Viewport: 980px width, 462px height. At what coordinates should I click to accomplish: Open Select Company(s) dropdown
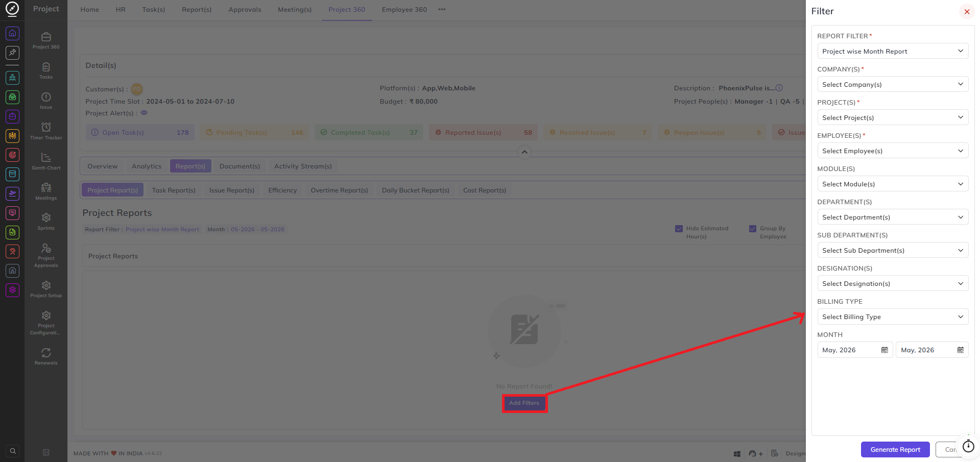click(893, 84)
